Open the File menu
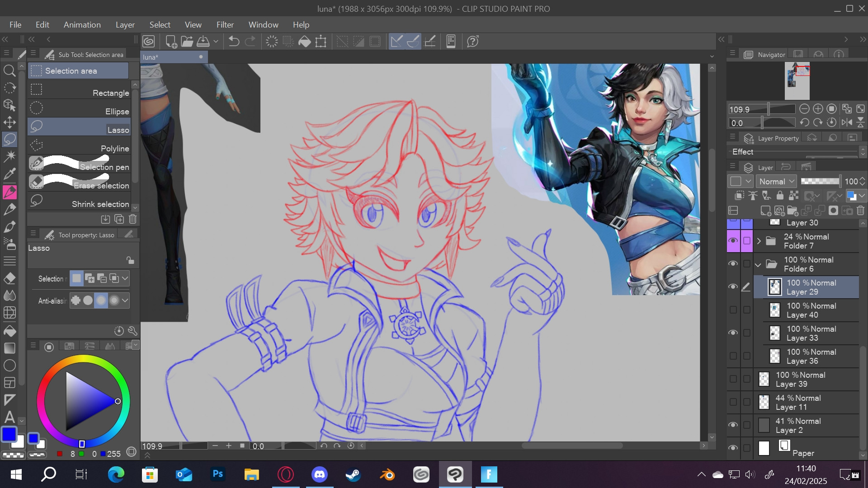The width and height of the screenshot is (868, 488). point(15,25)
